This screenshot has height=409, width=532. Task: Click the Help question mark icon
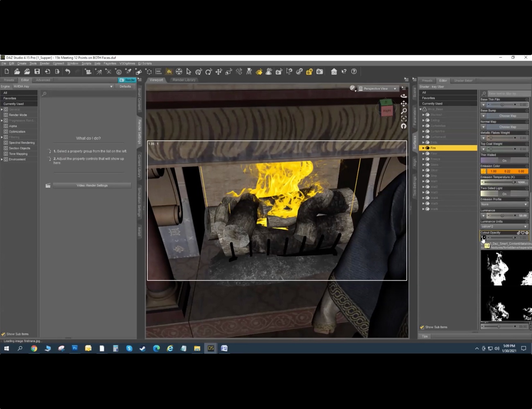[354, 72]
